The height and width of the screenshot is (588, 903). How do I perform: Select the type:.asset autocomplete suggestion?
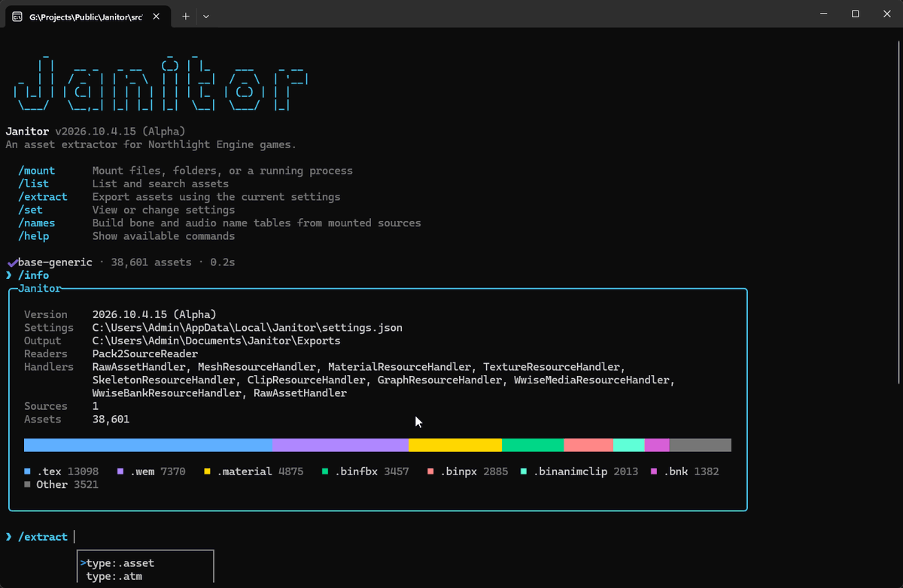click(x=120, y=563)
